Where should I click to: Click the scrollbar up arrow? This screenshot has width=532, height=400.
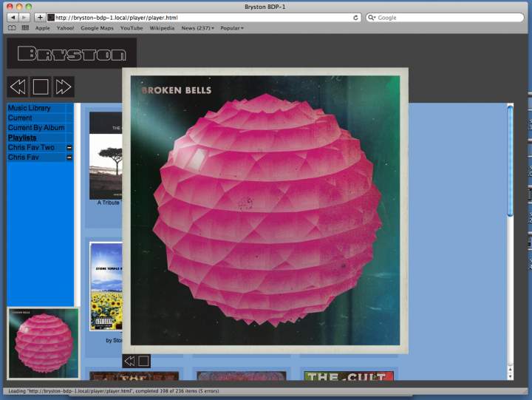[x=510, y=370]
